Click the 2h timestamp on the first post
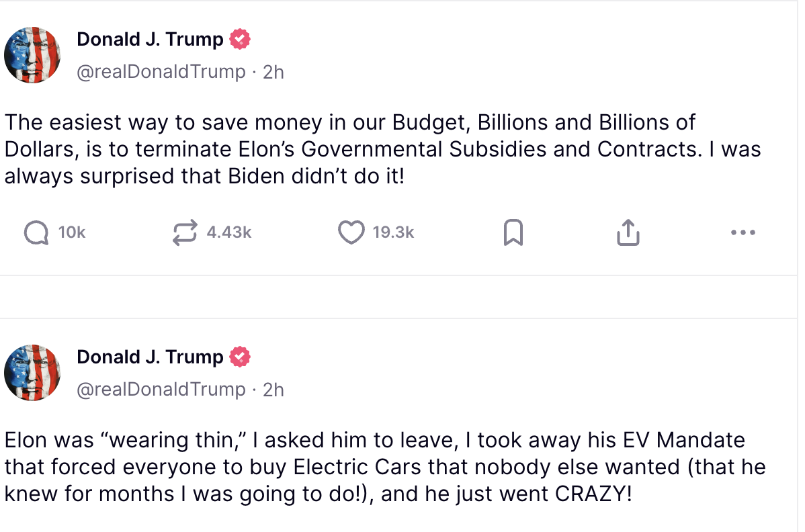The height and width of the screenshot is (532, 805). point(273,72)
